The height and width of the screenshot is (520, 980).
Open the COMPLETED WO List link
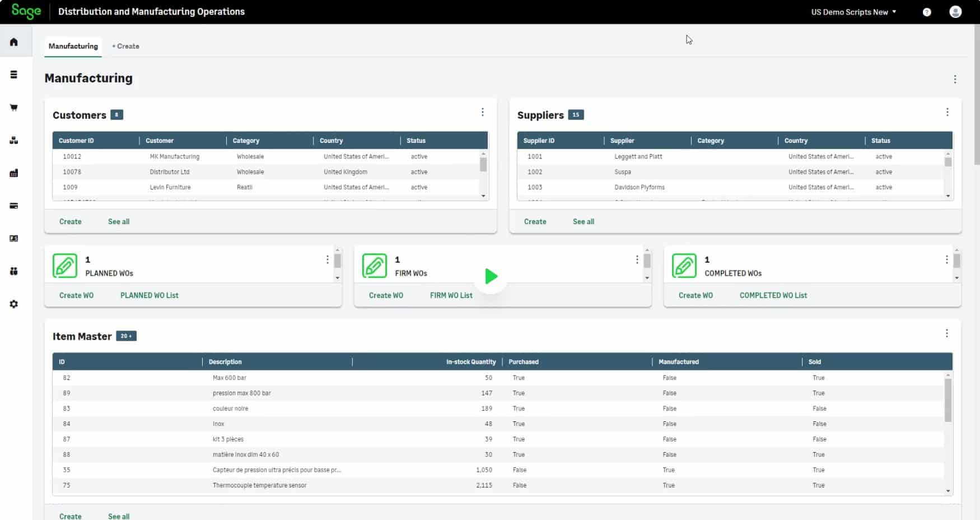[x=773, y=295]
